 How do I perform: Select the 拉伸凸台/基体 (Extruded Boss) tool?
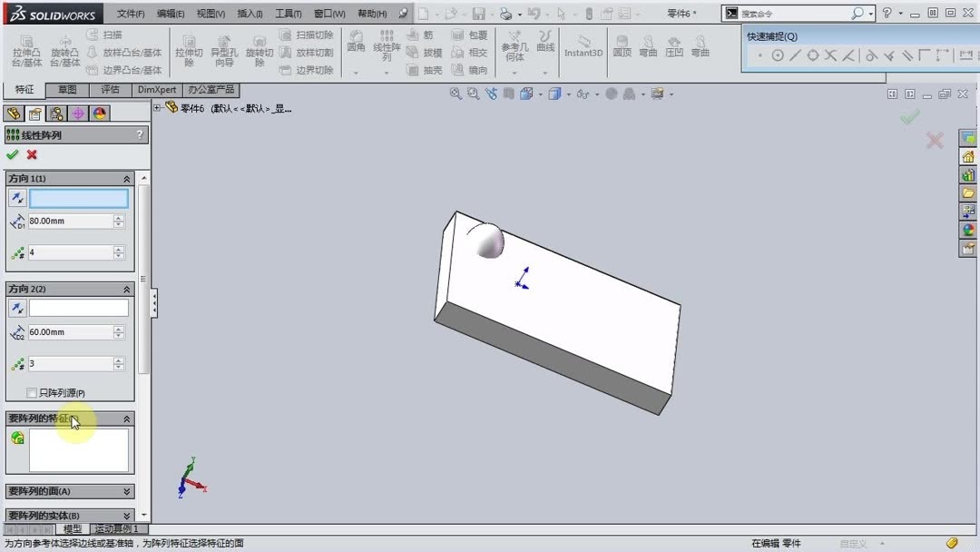click(x=27, y=51)
